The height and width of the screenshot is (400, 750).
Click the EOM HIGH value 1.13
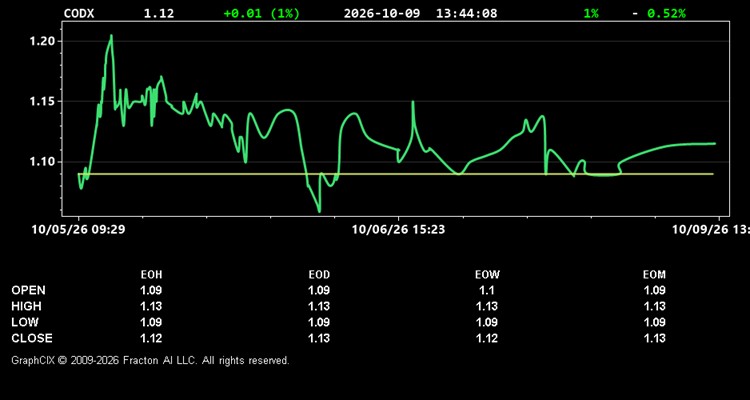click(654, 306)
